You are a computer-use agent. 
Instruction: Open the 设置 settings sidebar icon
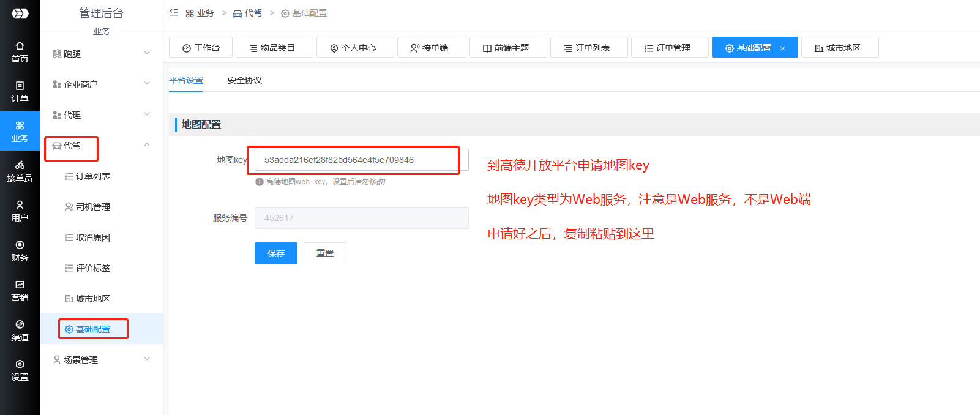tap(20, 370)
